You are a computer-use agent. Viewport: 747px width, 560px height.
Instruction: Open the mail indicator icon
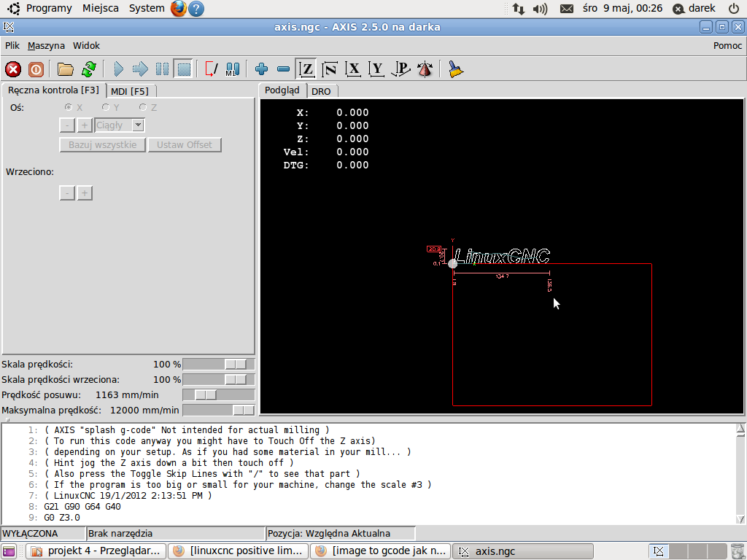[566, 9]
